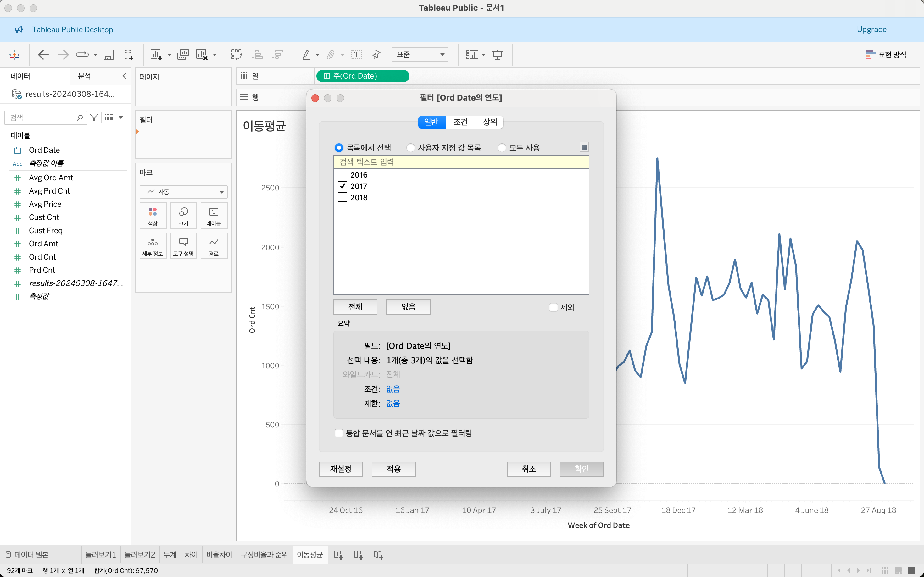Check the 2016 year checkbox
Image resolution: width=924 pixels, height=577 pixels.
click(342, 175)
